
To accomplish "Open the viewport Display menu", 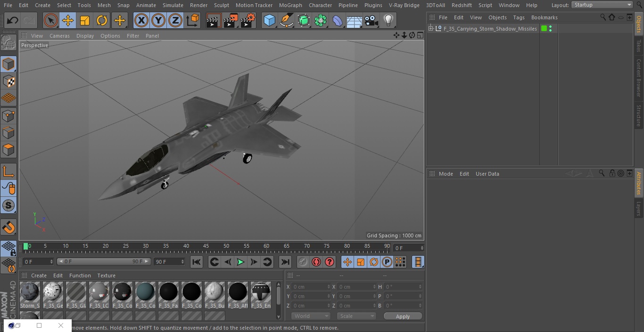I will click(85, 36).
